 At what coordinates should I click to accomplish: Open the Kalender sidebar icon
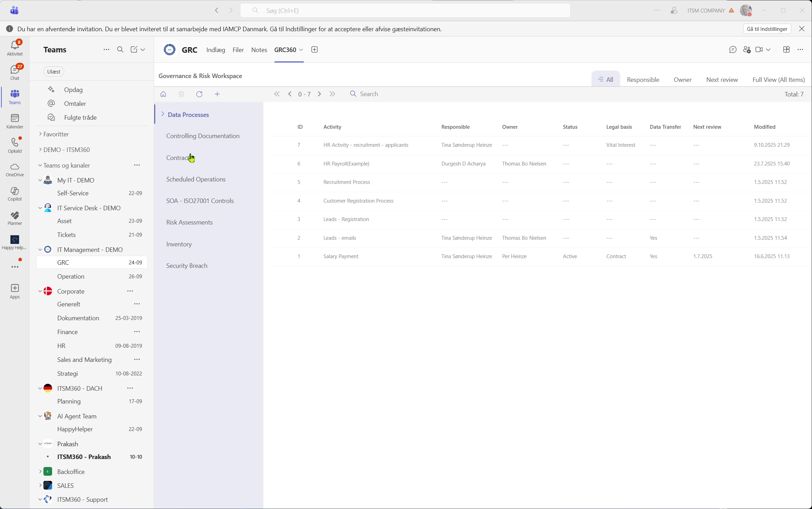pyautogui.click(x=15, y=121)
